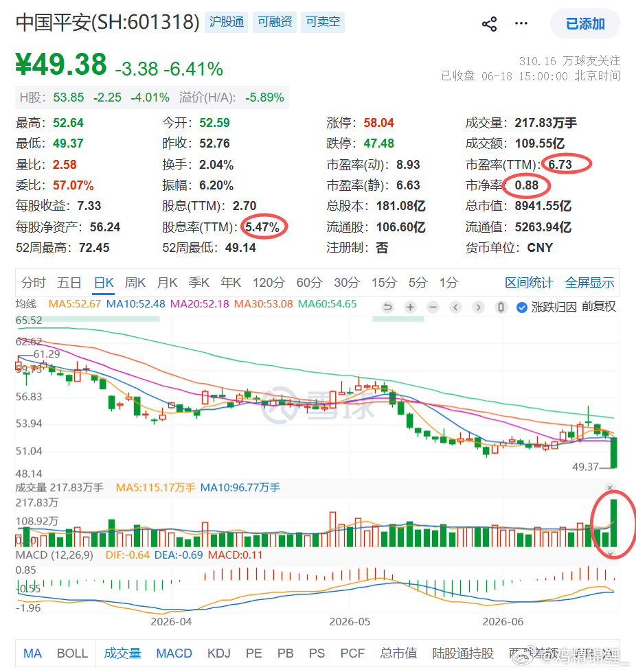Click the chart reset/undo arrow icon

tap(387, 307)
